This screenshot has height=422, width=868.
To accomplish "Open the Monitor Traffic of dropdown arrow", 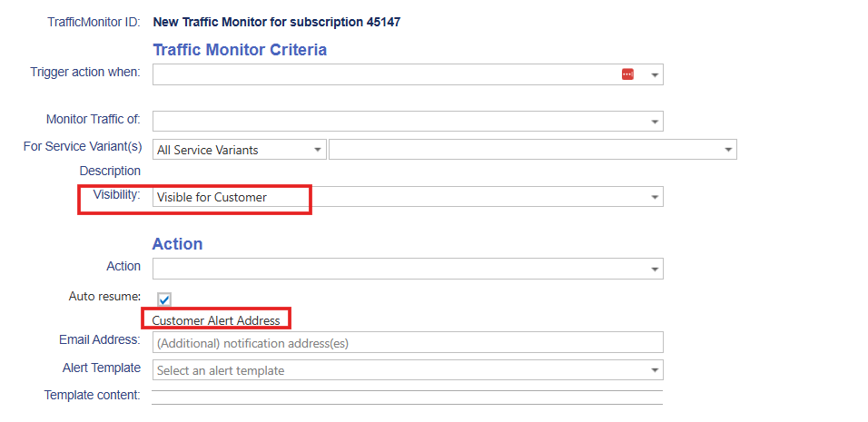I will tap(654, 122).
